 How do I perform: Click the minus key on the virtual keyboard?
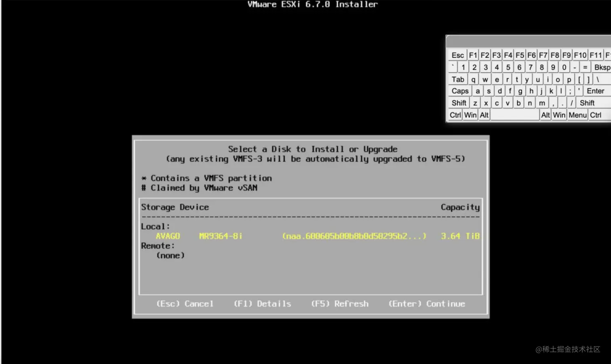575,67
